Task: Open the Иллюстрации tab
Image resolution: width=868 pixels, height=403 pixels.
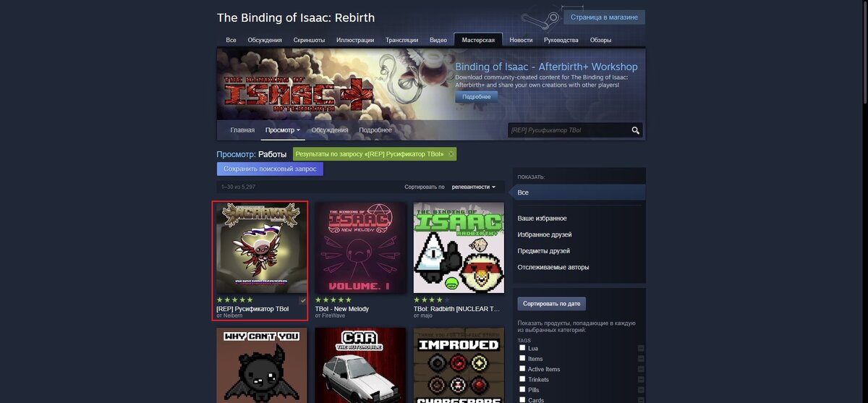Action: 355,40
